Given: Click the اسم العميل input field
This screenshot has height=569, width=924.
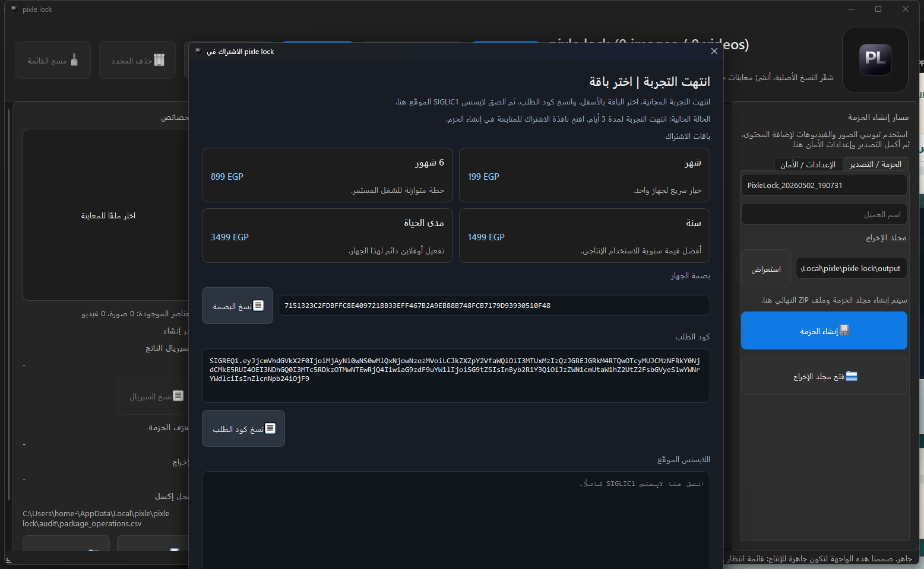Looking at the screenshot, I should pyautogui.click(x=824, y=214).
